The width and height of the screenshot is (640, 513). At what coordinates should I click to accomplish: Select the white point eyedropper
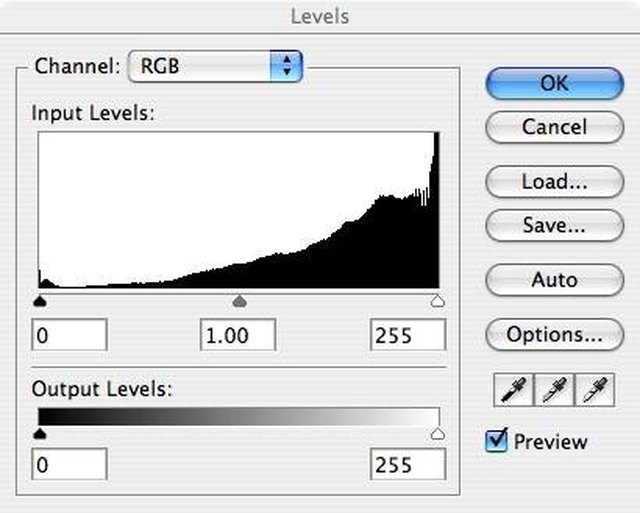point(594,390)
